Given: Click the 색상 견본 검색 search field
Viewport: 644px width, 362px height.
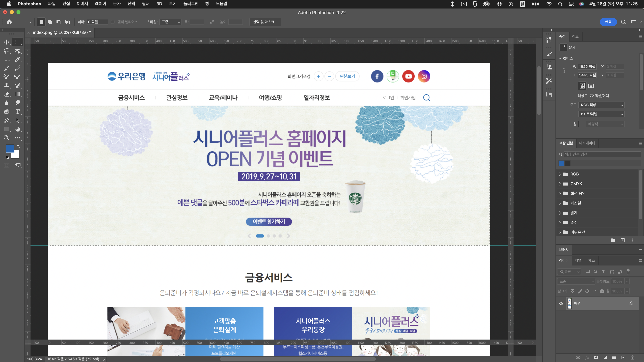Looking at the screenshot, I should 602,154.
